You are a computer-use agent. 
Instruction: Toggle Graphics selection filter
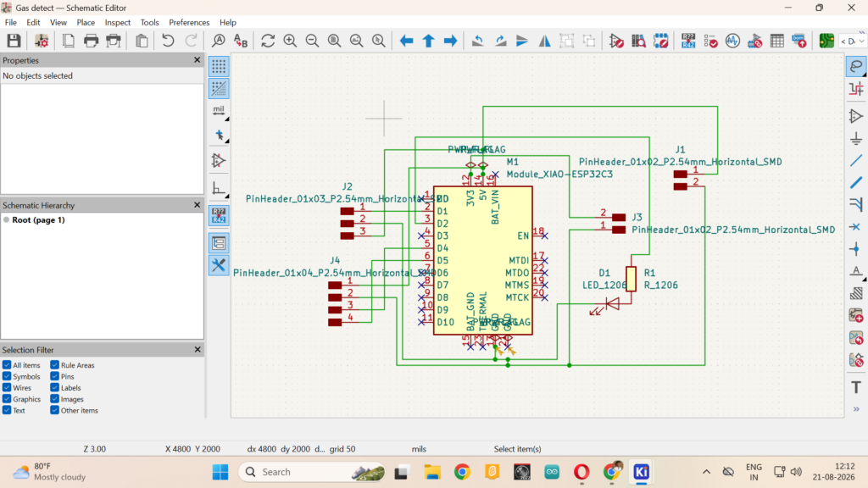(7, 399)
